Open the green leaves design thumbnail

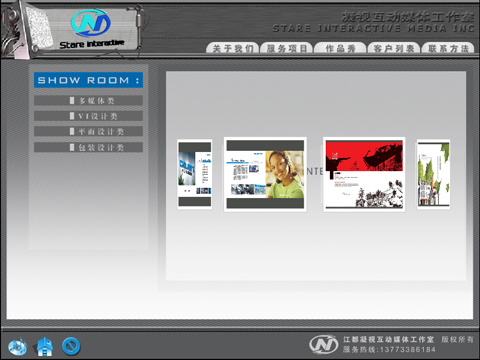[x=433, y=174]
